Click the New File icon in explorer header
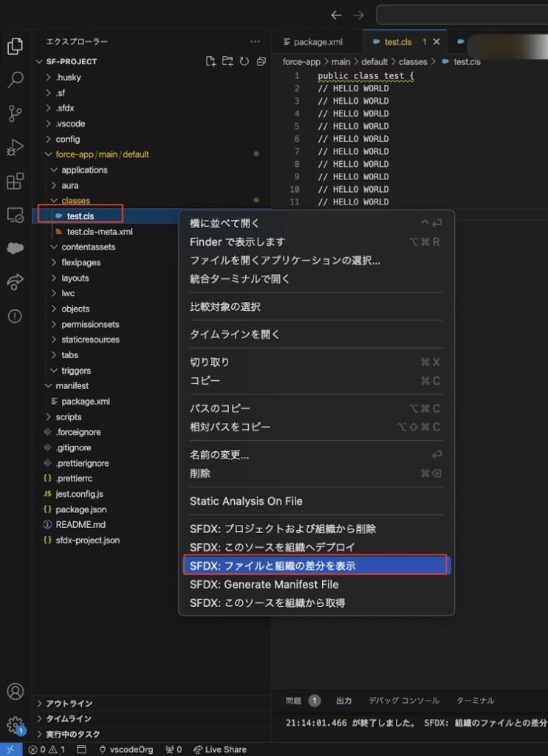 coord(211,61)
